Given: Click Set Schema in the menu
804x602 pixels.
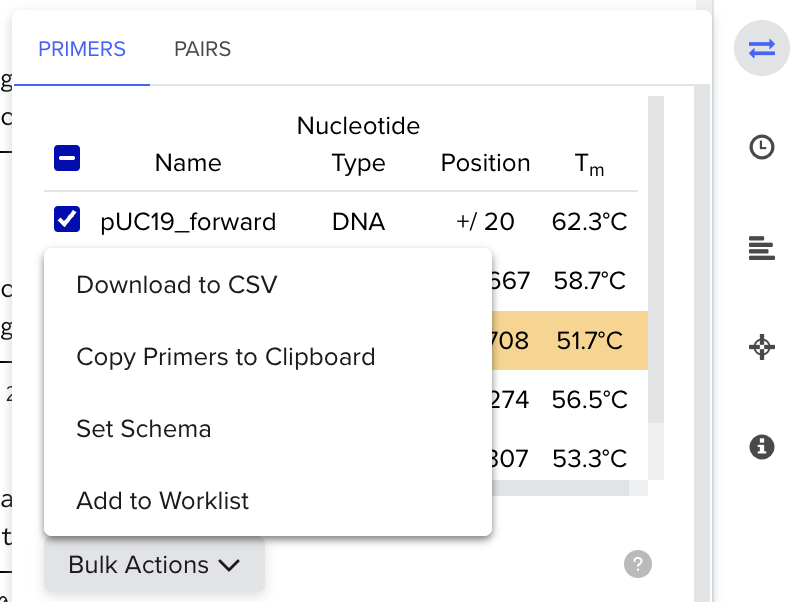Looking at the screenshot, I should [143, 429].
